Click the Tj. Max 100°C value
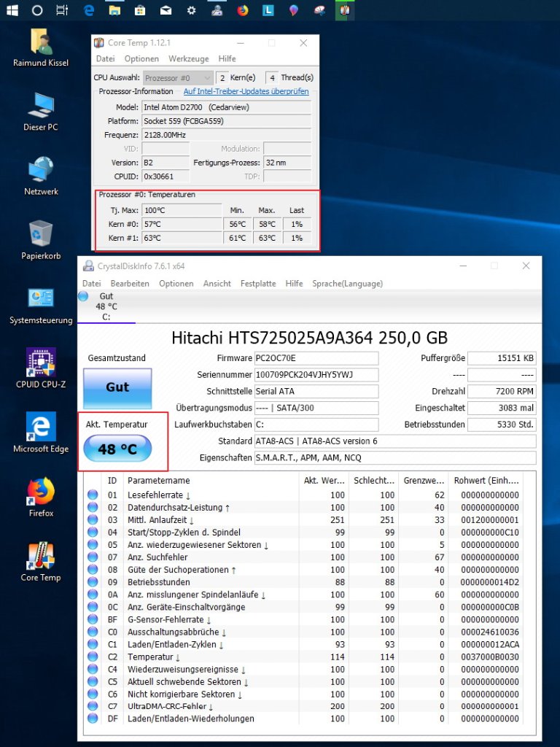 pos(182,210)
